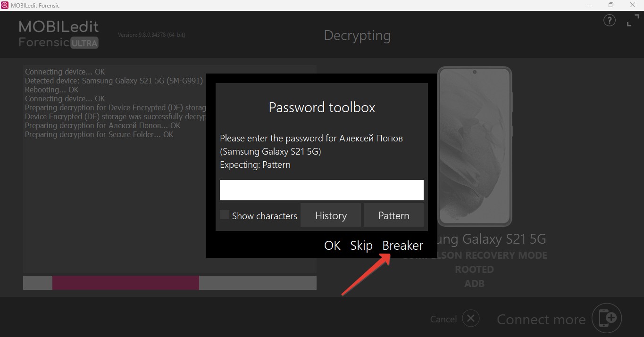The width and height of the screenshot is (644, 337).
Task: Minimize the MOBILedit Forensic window
Action: pyautogui.click(x=590, y=5)
